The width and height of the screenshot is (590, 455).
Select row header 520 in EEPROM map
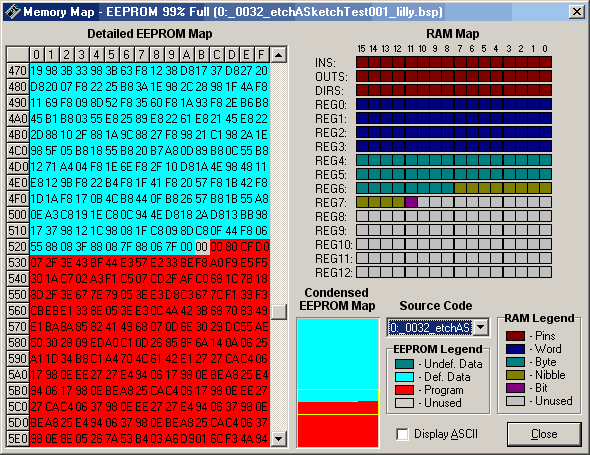18,247
